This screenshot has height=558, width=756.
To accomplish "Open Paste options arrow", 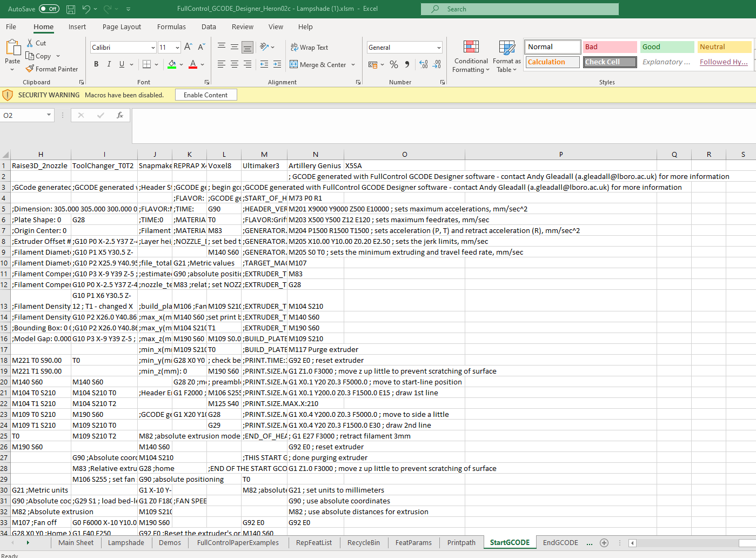I will 12,69.
